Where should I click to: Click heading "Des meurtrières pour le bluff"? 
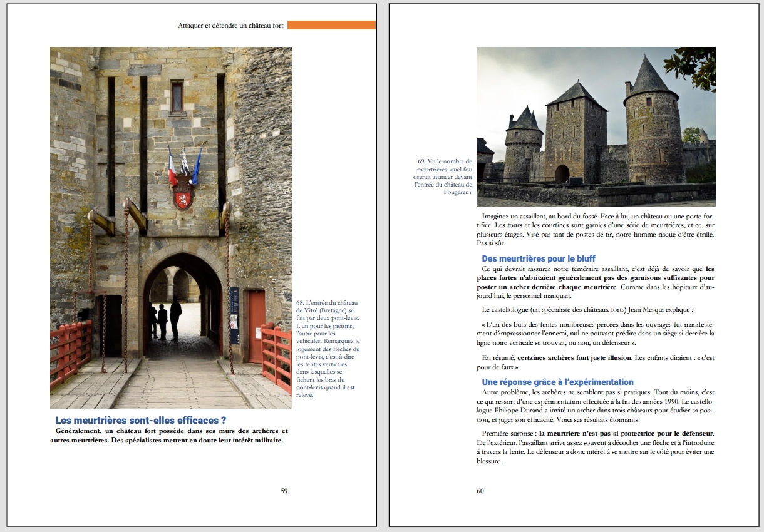point(538,258)
